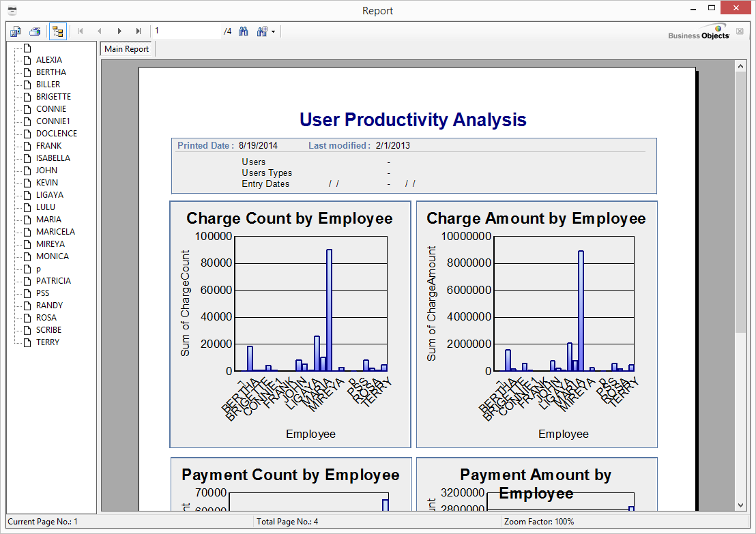
Task: Select LIGAYA in the group tree
Action: click(50, 195)
